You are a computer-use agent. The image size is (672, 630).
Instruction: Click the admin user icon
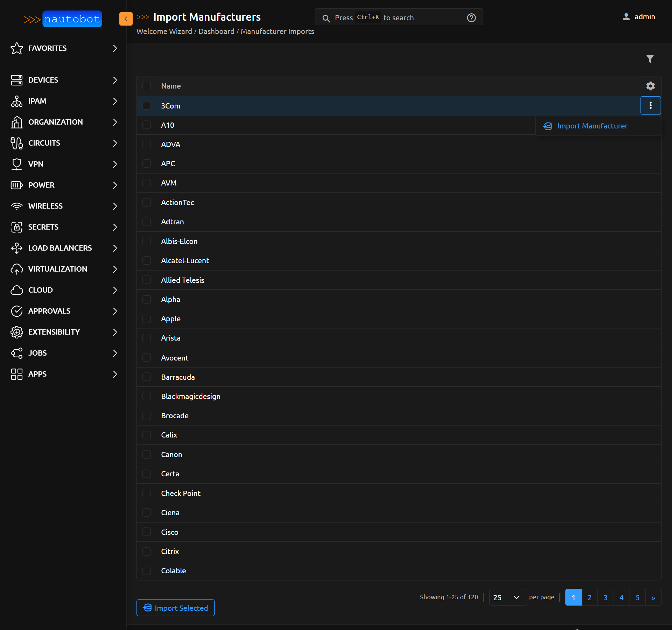tap(626, 17)
